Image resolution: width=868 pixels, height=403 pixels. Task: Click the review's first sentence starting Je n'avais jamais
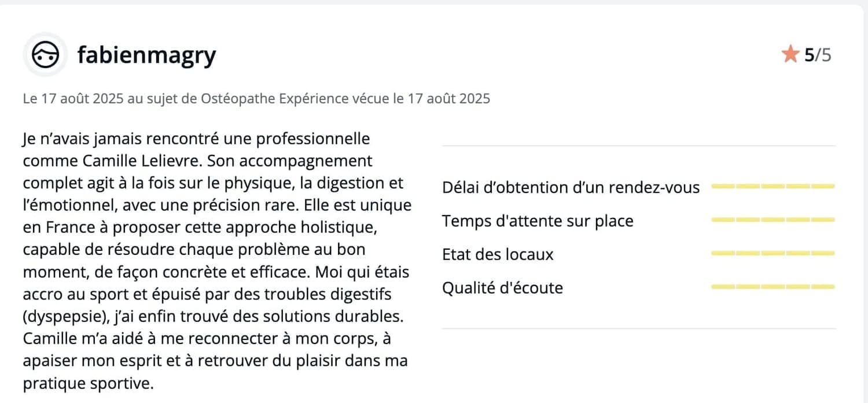point(197,149)
